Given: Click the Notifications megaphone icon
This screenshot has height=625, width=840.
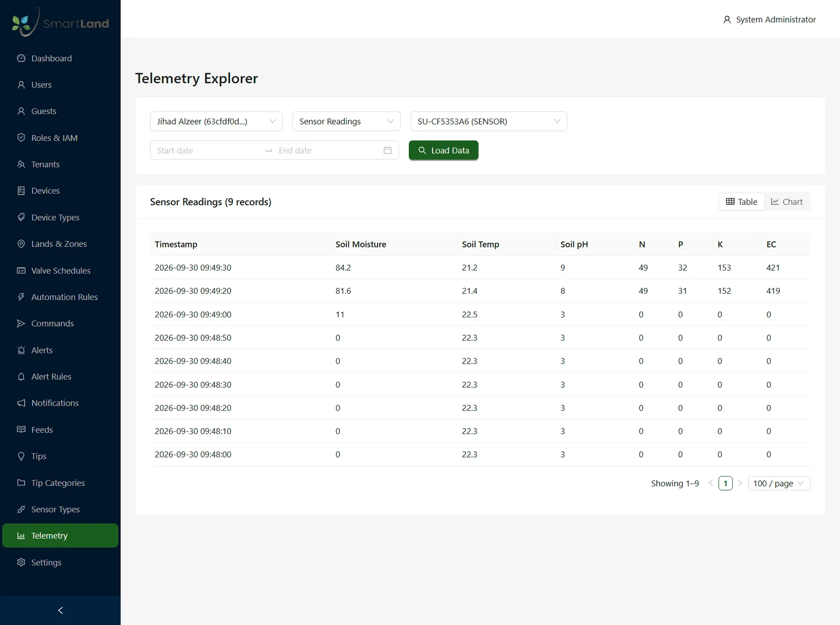Looking at the screenshot, I should tap(21, 403).
